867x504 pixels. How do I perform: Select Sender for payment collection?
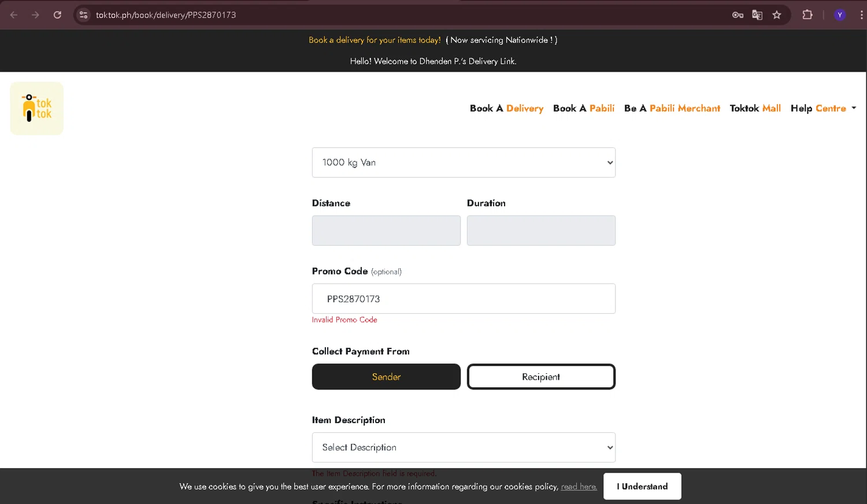[x=386, y=377]
